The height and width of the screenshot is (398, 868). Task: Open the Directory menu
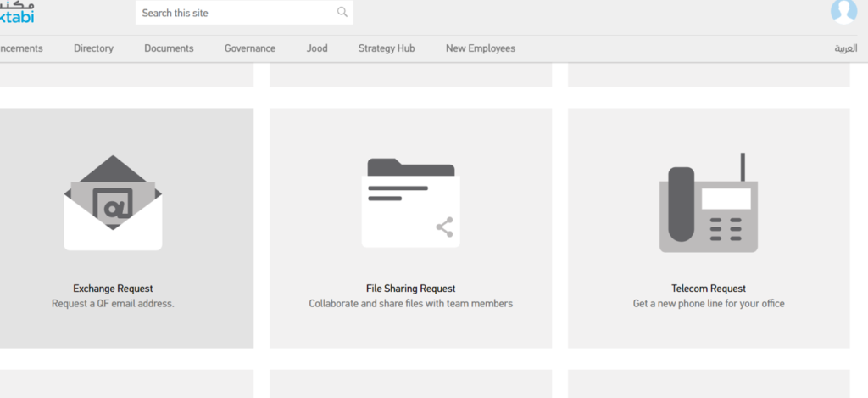pos(93,48)
